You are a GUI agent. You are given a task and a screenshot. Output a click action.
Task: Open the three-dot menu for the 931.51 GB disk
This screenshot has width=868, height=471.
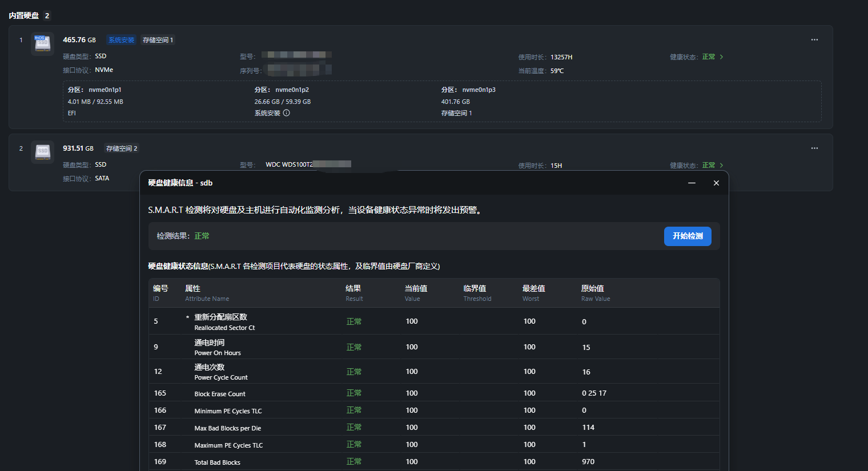pos(814,148)
